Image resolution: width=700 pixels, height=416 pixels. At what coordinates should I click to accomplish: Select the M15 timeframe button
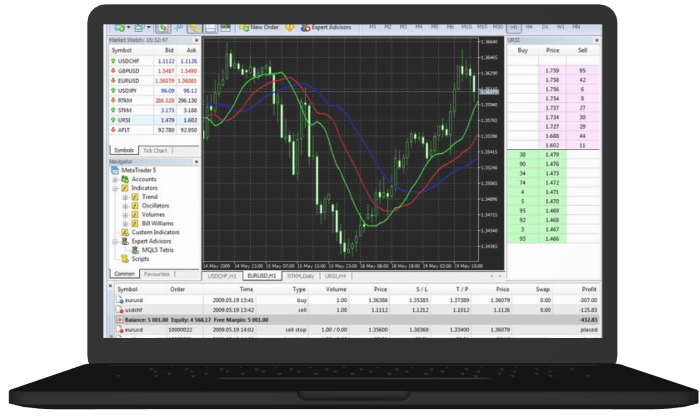coord(482,27)
